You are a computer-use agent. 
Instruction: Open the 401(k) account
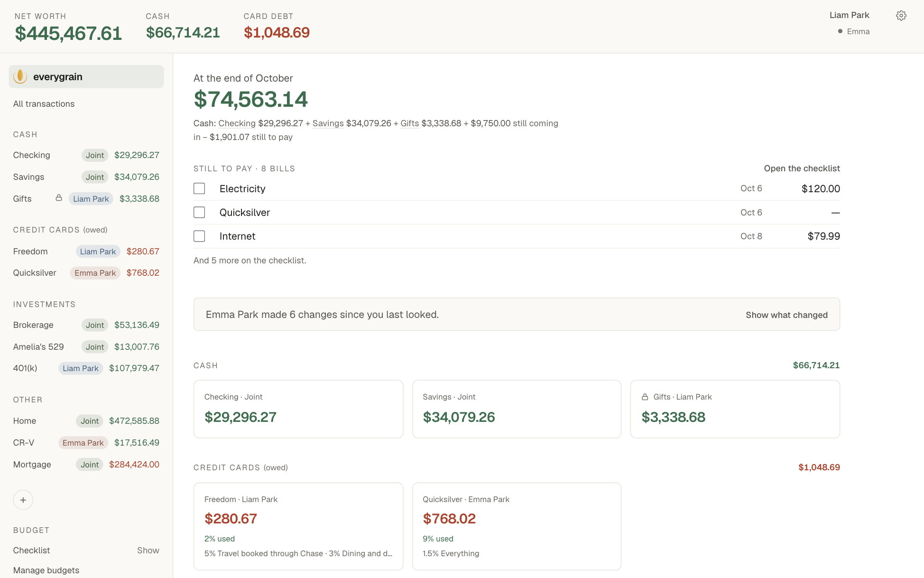tap(86, 368)
